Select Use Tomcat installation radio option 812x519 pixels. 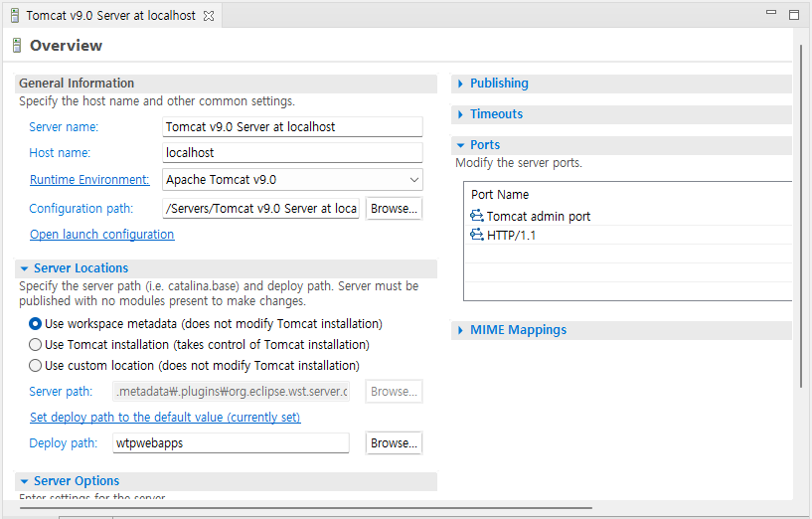pos(35,344)
